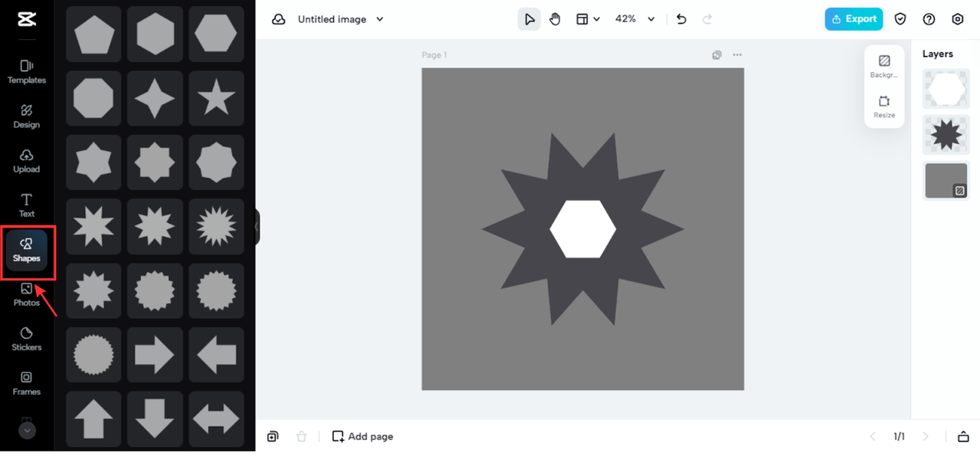
Task: Select the white hexagon on the canvas
Action: coord(583,229)
